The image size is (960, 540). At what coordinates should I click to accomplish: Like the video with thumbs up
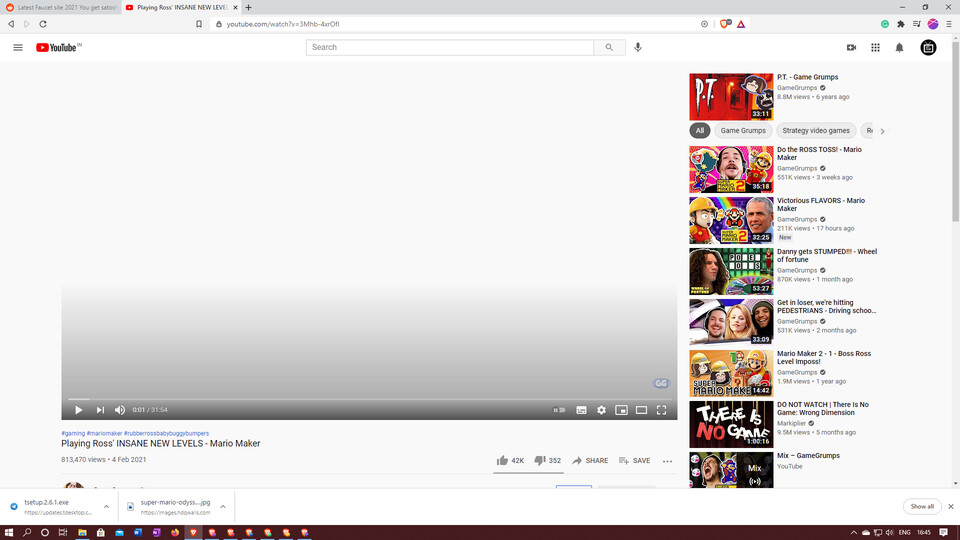click(x=509, y=460)
